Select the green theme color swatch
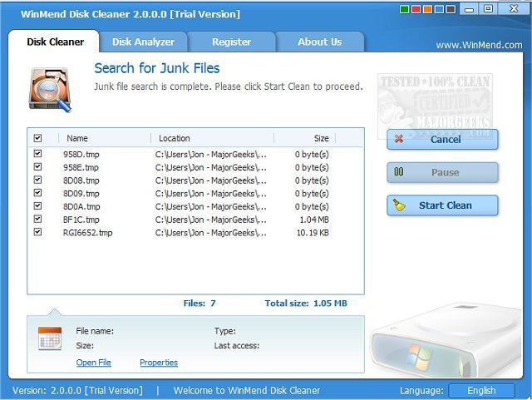Image resolution: width=532 pixels, height=400 pixels. [404, 9]
